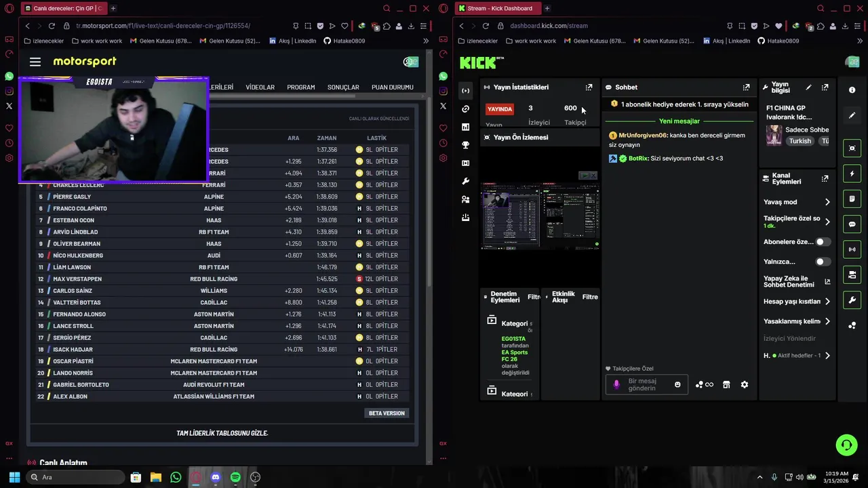
Task: Toggle the wrench channel actions widget icon
Action: tap(852, 300)
